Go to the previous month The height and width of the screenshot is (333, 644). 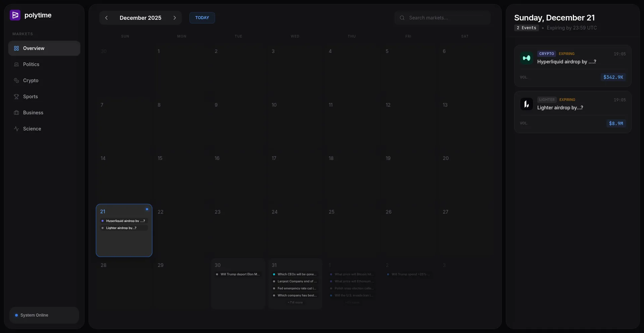[106, 18]
